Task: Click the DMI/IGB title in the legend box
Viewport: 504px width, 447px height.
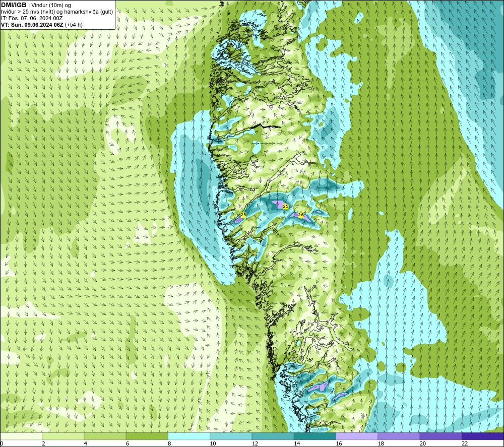Action: click(14, 5)
